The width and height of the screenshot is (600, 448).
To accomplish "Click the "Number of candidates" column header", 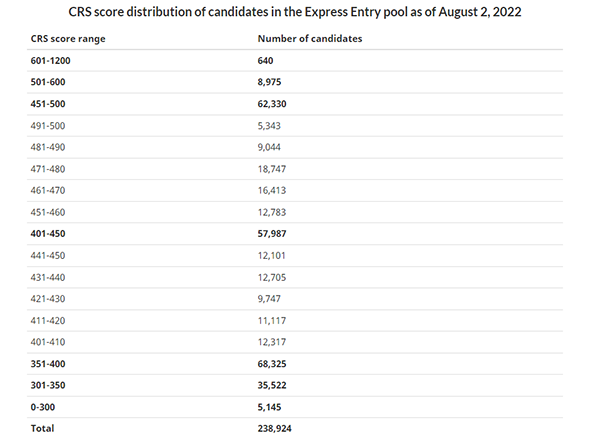I will pyautogui.click(x=309, y=39).
